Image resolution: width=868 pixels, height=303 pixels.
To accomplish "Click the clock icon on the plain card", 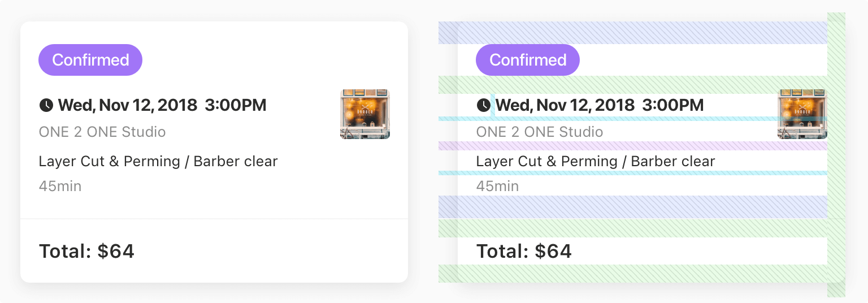I will [x=46, y=105].
